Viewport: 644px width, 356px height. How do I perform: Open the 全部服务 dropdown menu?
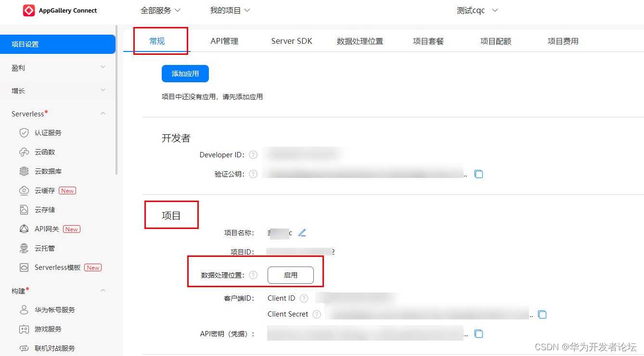(161, 10)
